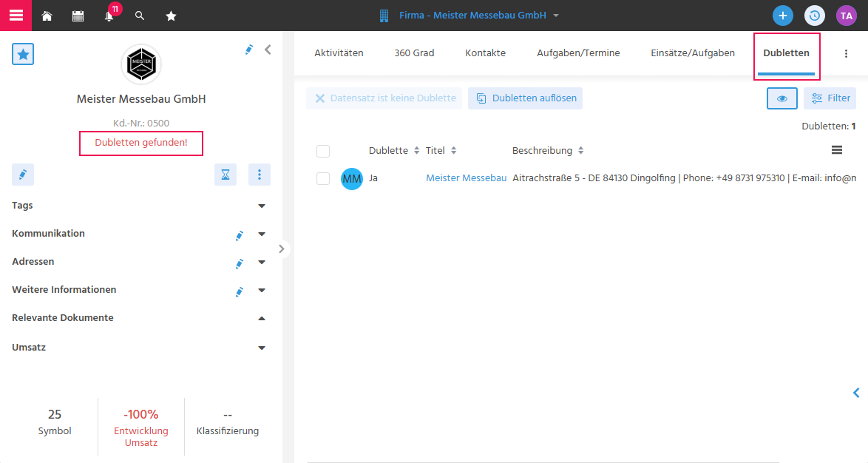Open the history clock icon
868x463 pixels.
click(x=814, y=16)
